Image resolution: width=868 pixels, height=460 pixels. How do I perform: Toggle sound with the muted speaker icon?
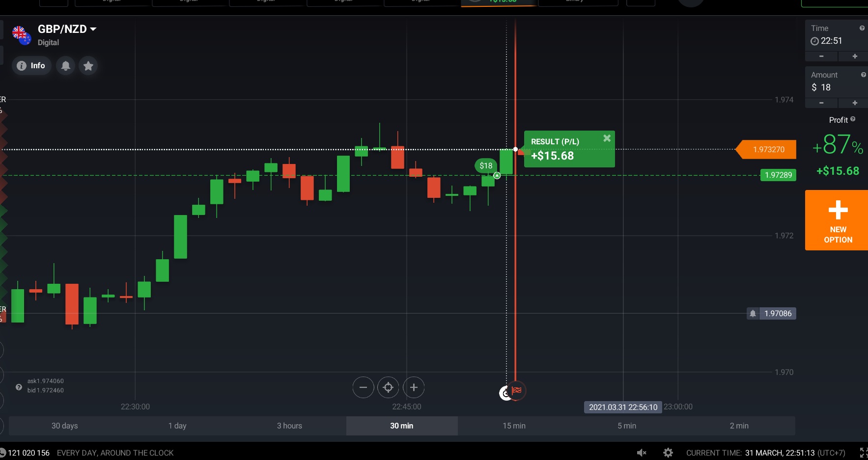(x=642, y=453)
